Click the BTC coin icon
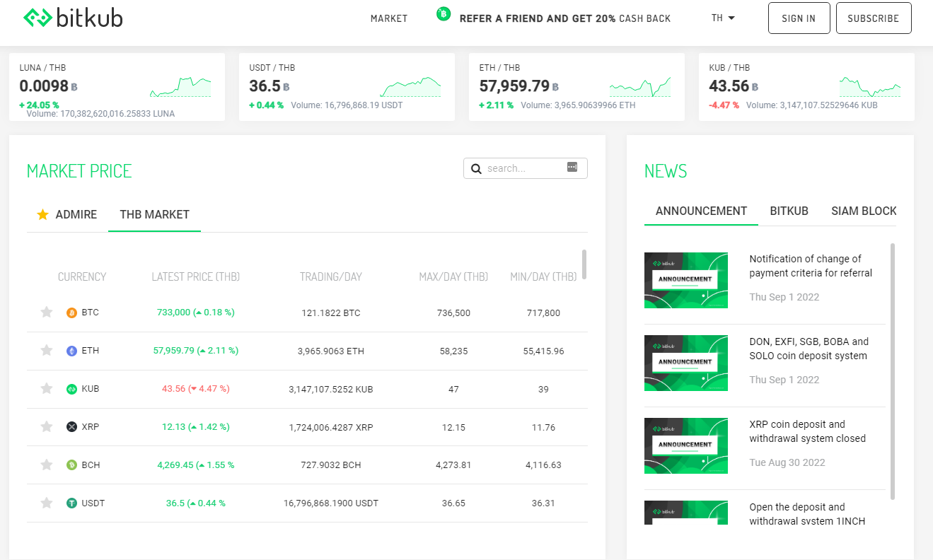 point(71,313)
